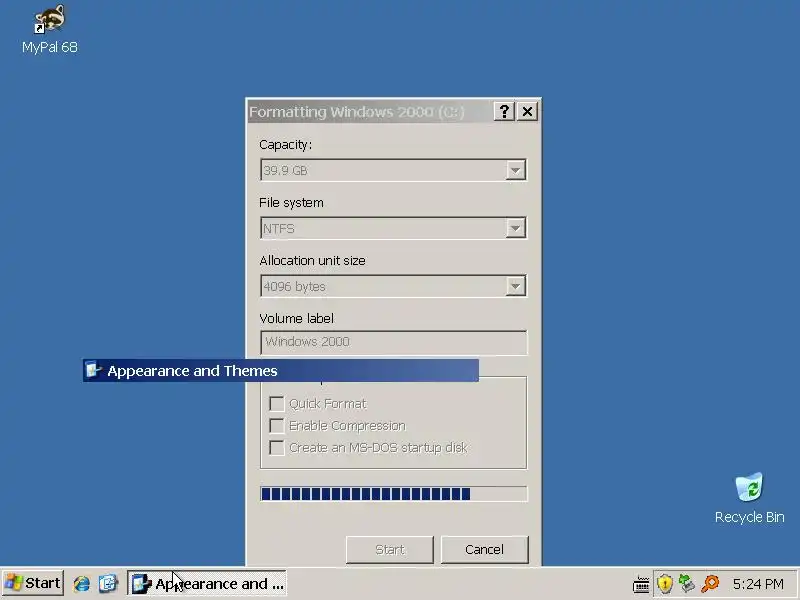Viewport: 800px width, 600px height.
Task: Click the formatting progress bar
Action: click(393, 494)
